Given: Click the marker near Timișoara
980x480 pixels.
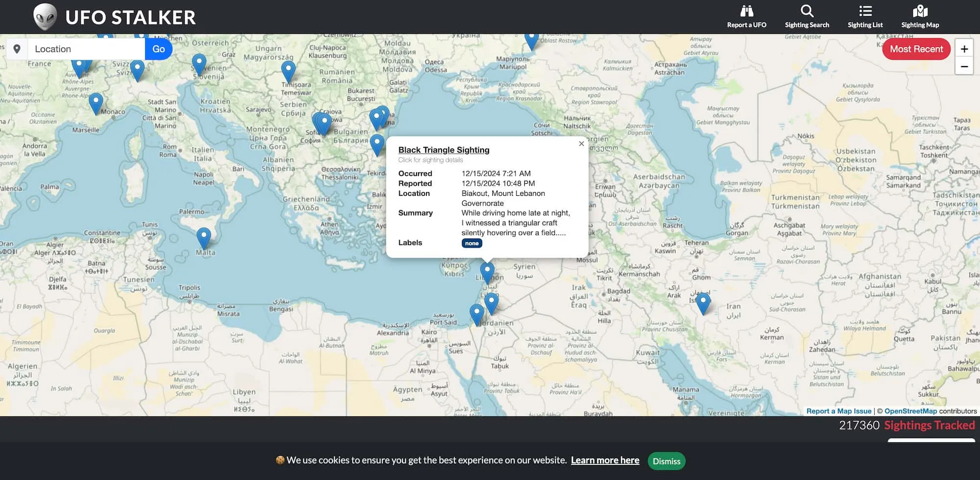Looking at the screenshot, I should [288, 71].
